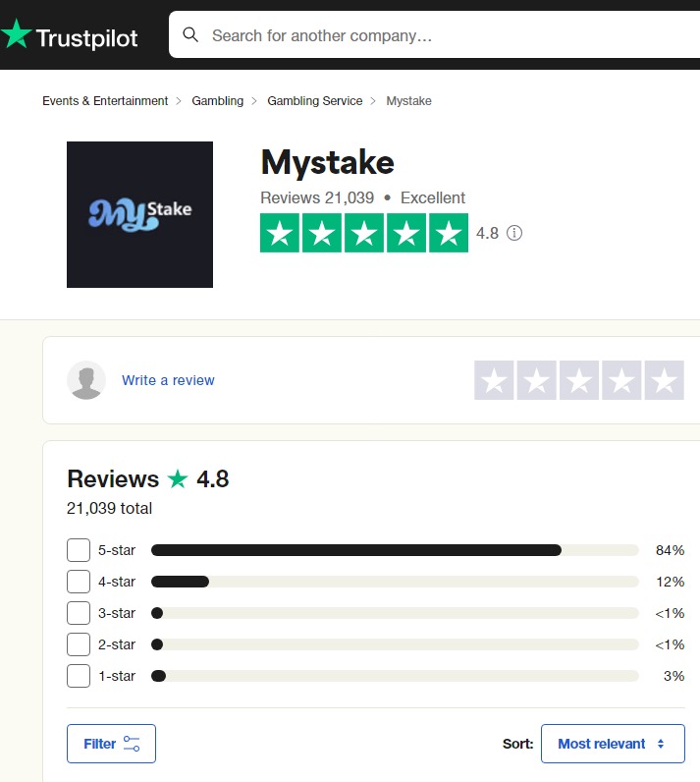Image resolution: width=700 pixels, height=782 pixels.
Task: Enable the 3-star reviews checkbox
Action: (x=79, y=613)
